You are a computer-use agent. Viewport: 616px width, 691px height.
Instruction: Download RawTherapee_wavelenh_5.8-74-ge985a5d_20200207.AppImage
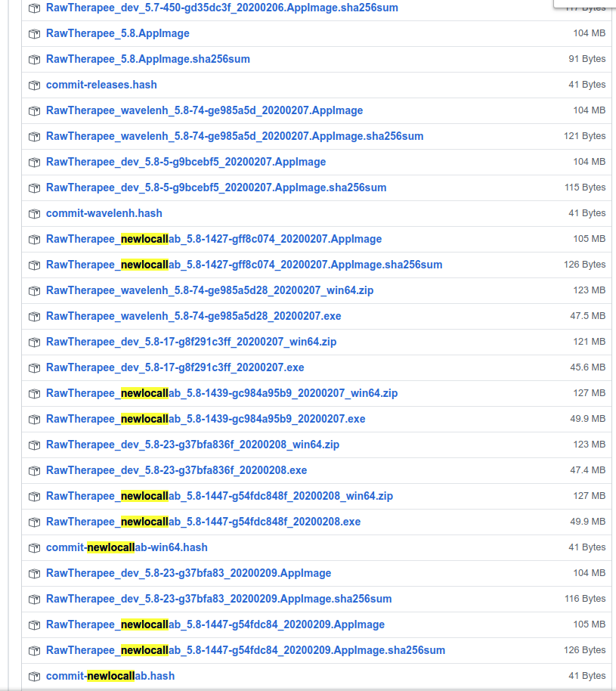tap(205, 110)
